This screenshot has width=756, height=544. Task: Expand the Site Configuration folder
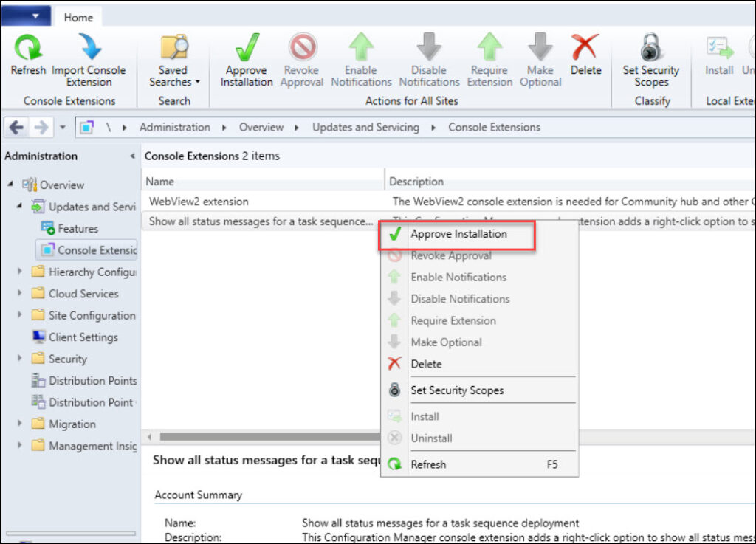pyautogui.click(x=19, y=315)
